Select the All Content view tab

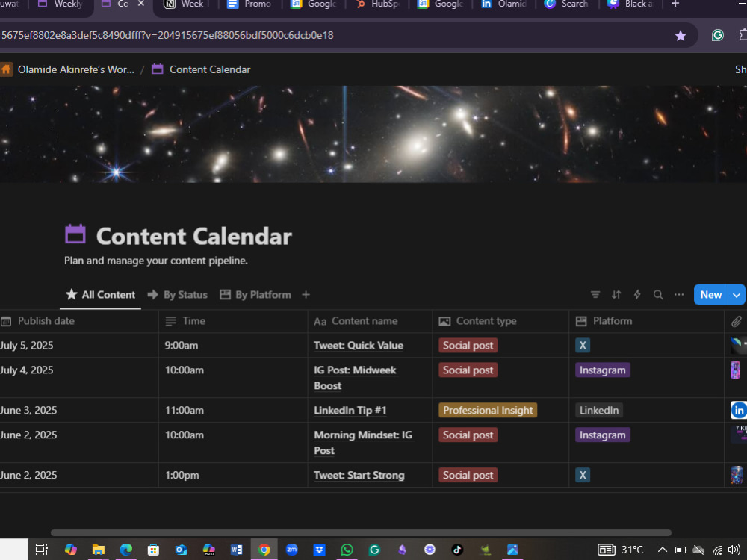tap(101, 295)
